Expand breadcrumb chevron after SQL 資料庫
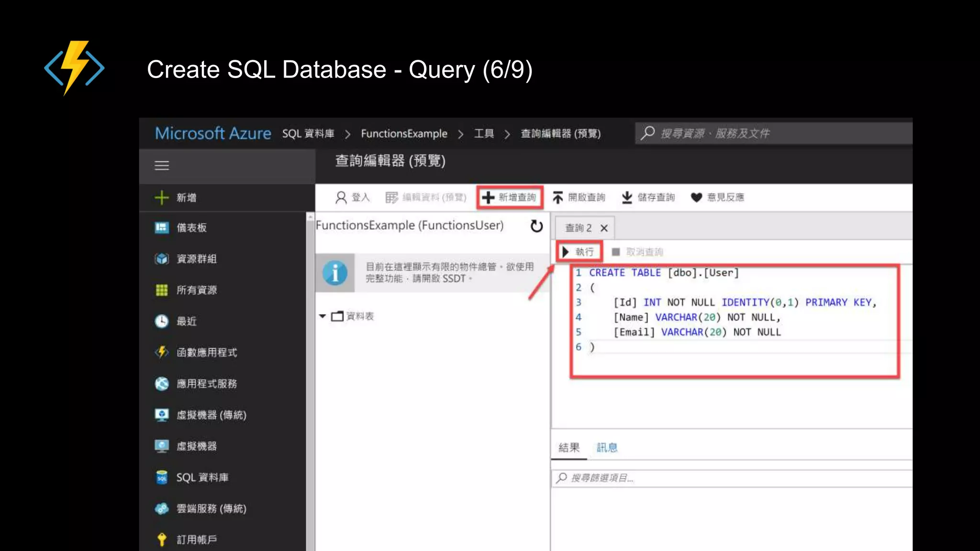Image resolution: width=980 pixels, height=551 pixels. pyautogui.click(x=348, y=134)
